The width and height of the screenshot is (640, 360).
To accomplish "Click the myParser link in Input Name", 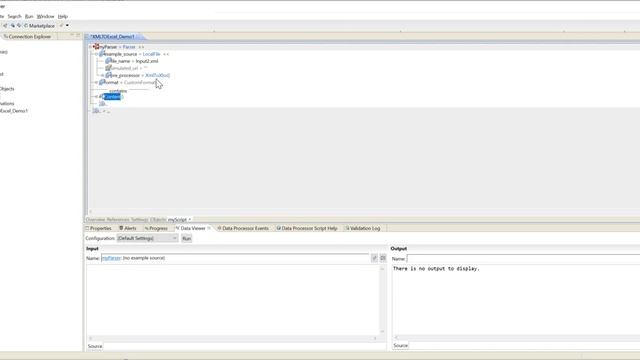I will coord(111,258).
